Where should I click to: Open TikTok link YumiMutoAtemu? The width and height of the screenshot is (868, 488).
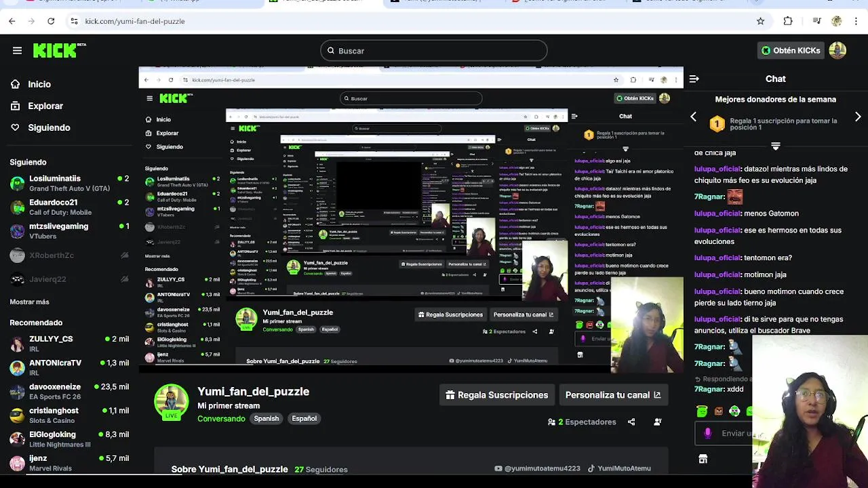[x=619, y=468]
